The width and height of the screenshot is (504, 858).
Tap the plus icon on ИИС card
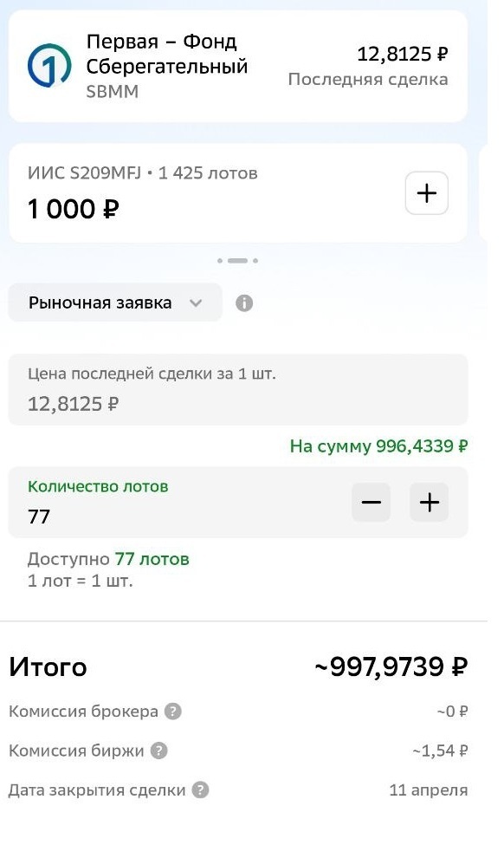(425, 192)
